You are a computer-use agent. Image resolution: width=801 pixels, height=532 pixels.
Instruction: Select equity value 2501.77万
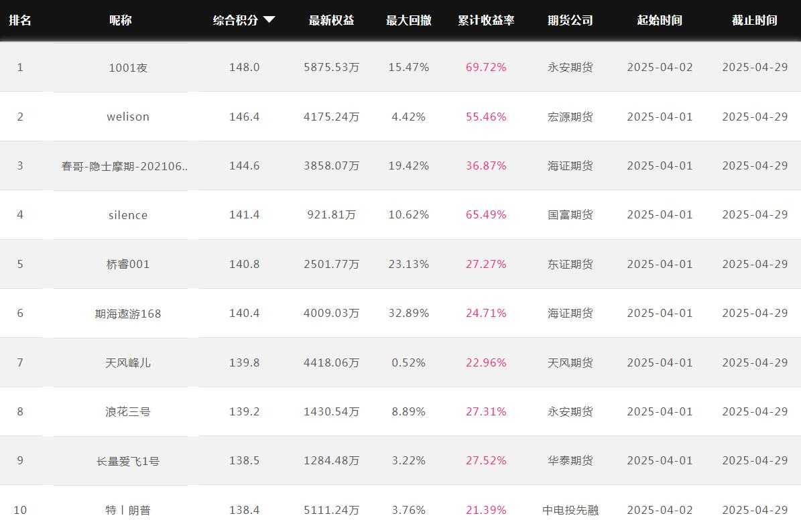coord(332,265)
